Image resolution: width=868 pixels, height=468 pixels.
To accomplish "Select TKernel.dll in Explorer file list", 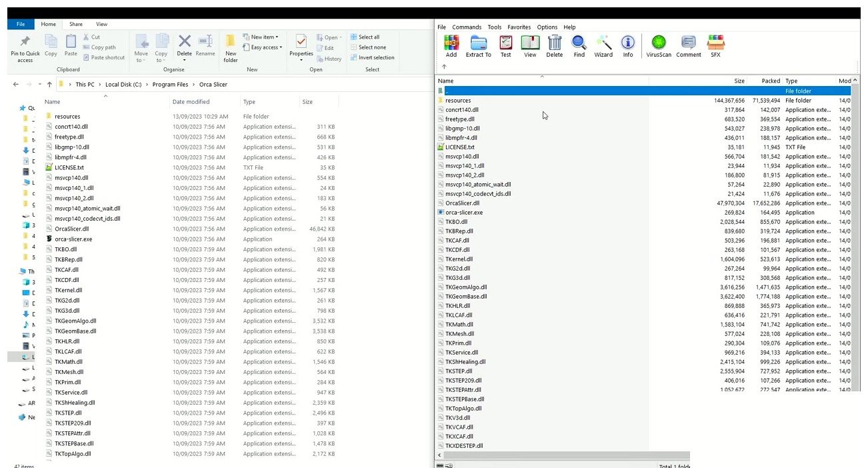I will pos(69,290).
